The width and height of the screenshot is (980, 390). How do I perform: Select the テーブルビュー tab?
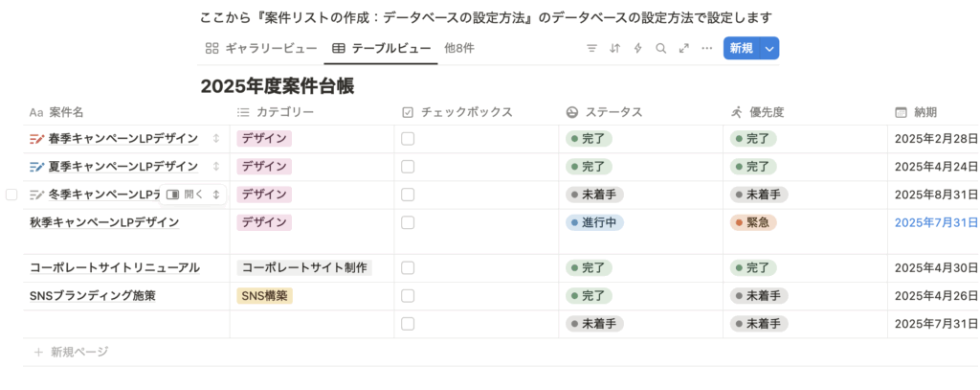point(380,48)
